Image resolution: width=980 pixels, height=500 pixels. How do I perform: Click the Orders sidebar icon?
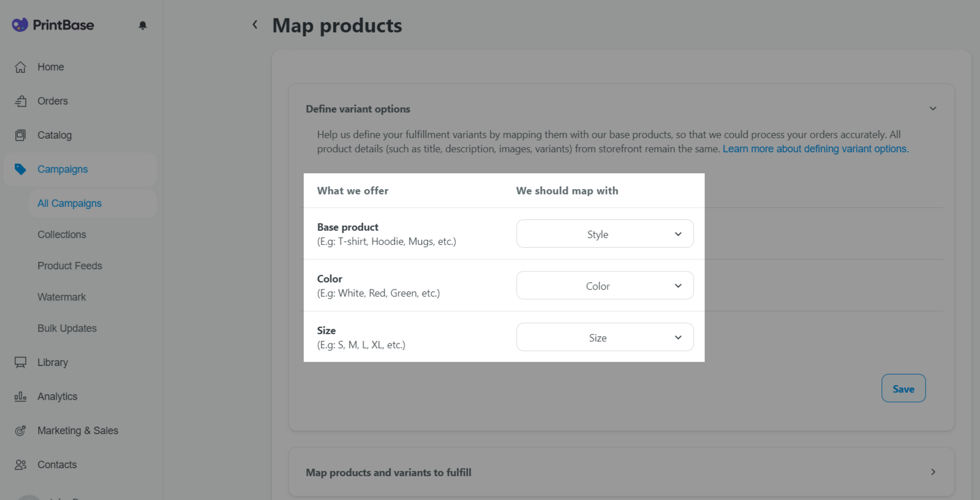20,101
